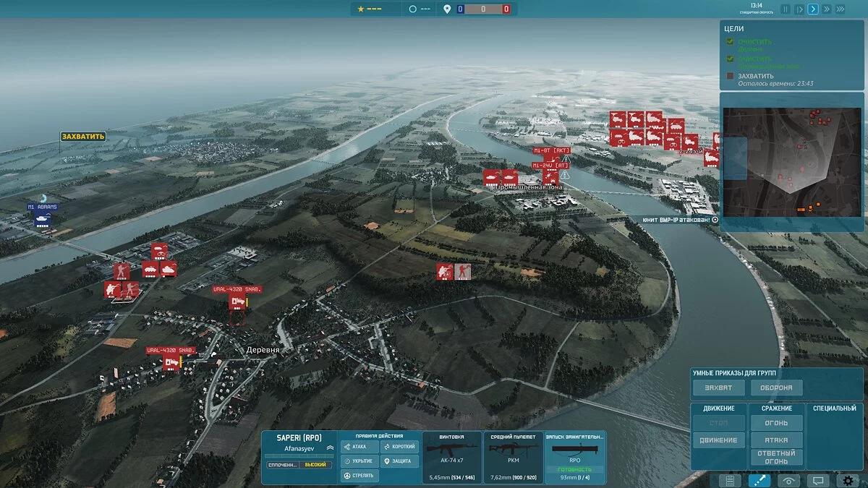
Task: Select the Mi-8T helicopter unit label
Action: coord(552,150)
